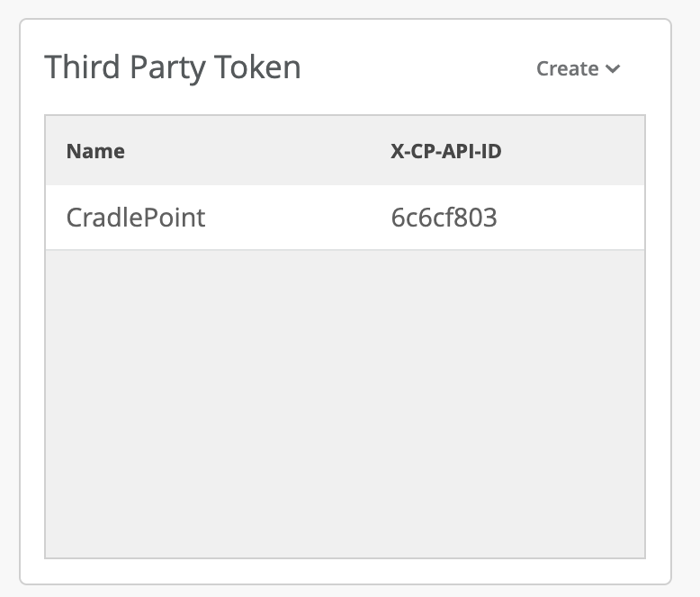
Task: Click the word Token in the panel heading
Action: [256, 67]
